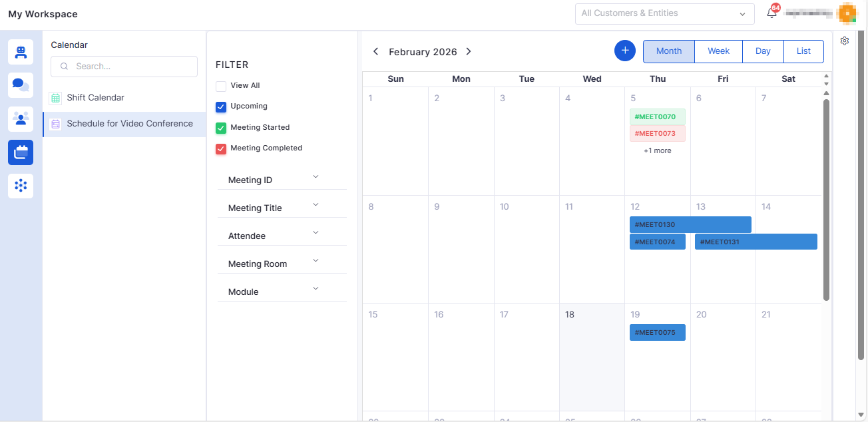Toggle the Meeting Completed checkbox
This screenshot has height=422, width=868.
[x=221, y=148]
